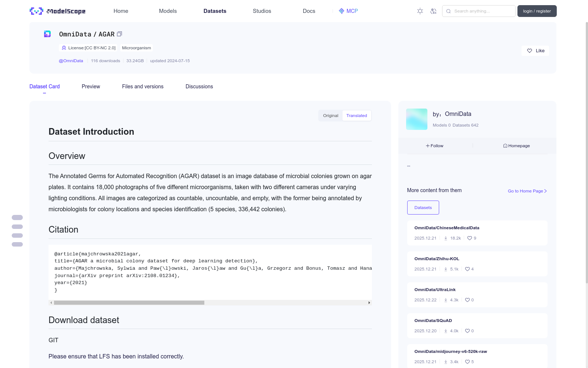Open the Home nav item
This screenshot has height=368, width=588.
[121, 11]
